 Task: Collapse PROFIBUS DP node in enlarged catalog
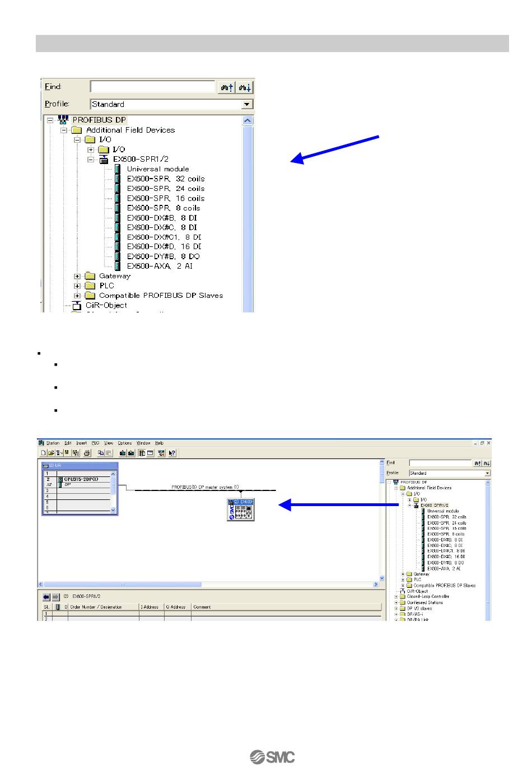click(50, 120)
